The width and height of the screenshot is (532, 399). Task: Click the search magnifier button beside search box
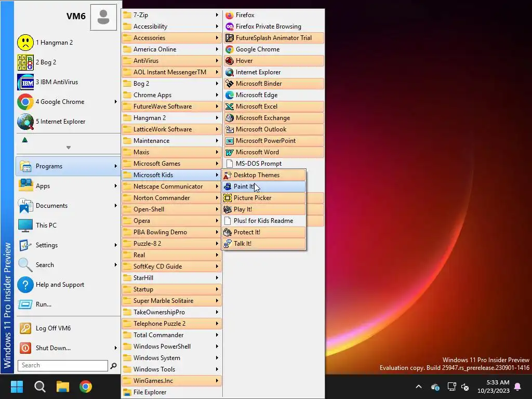[114, 365]
